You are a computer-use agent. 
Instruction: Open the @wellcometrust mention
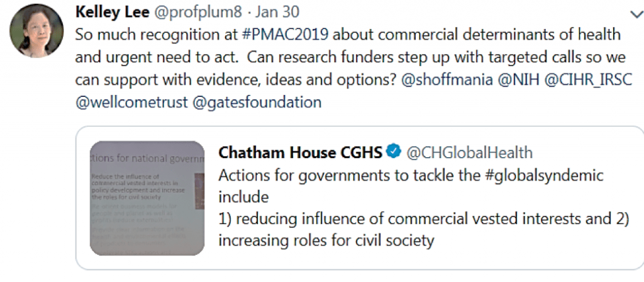130,101
